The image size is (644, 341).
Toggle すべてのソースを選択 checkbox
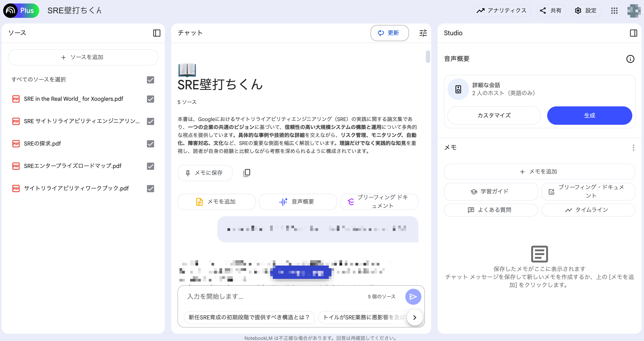click(x=150, y=80)
